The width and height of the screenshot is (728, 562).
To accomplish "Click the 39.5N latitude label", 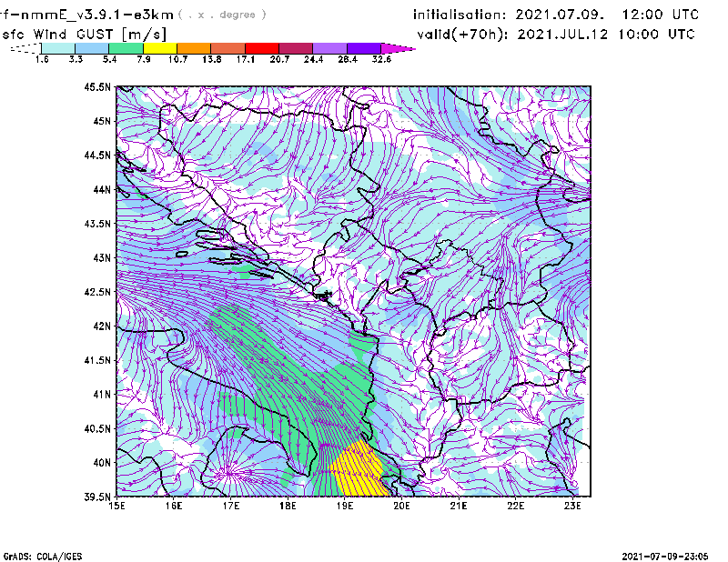I will coord(97,497).
